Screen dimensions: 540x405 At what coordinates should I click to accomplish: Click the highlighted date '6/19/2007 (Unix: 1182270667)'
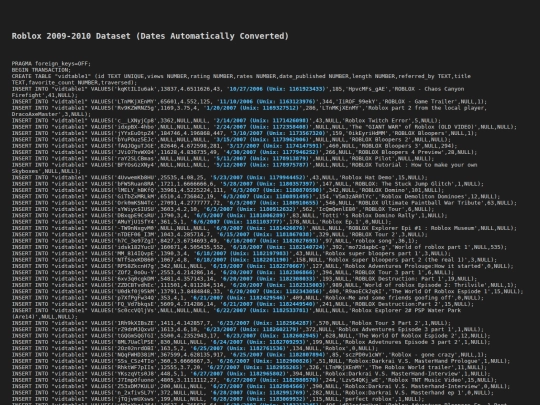[259, 266]
